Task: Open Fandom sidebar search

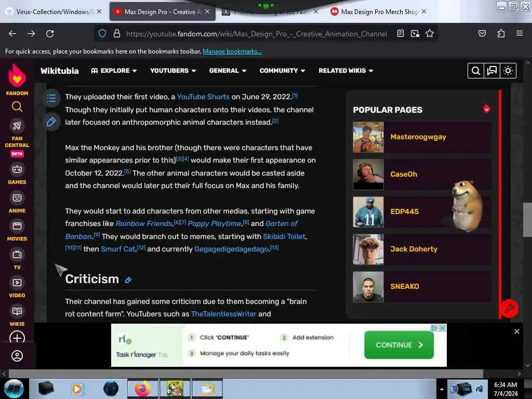Action: coord(17,107)
